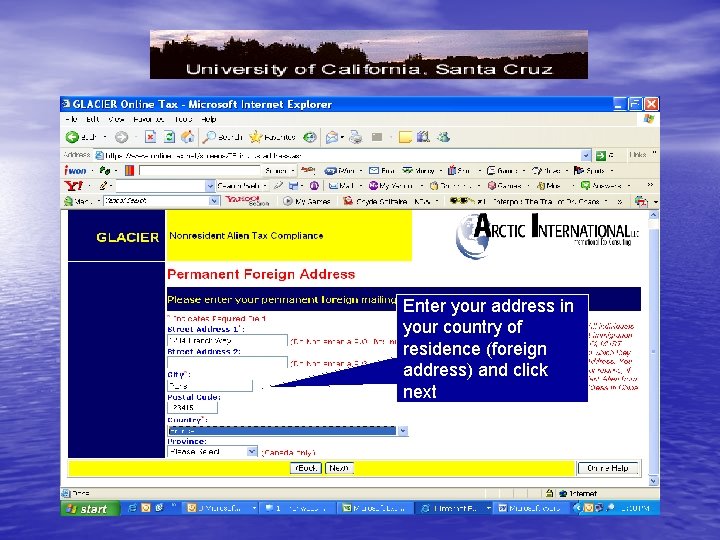720x540 pixels.
Task: Click the browser address URL field
Action: click(338, 156)
